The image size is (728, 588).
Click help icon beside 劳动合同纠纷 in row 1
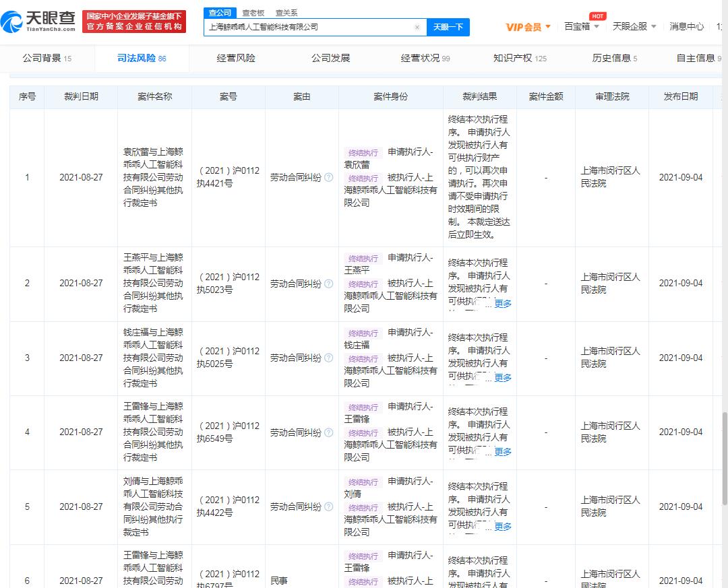[328, 178]
